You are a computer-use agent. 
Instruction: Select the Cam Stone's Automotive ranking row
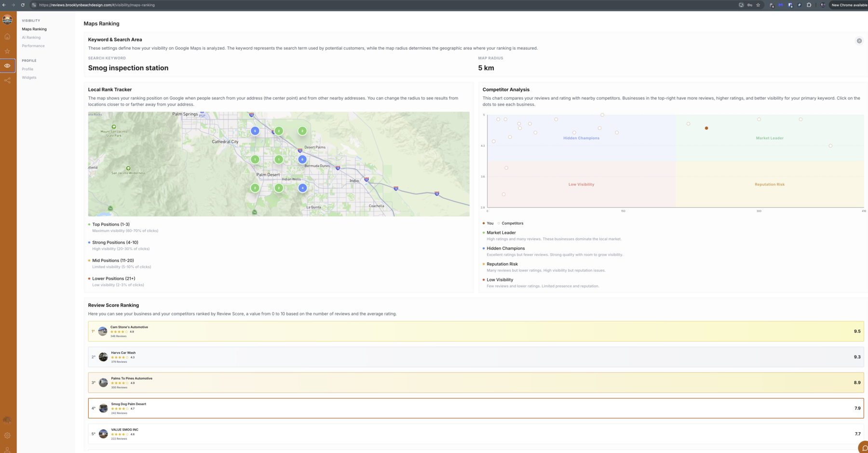476,331
